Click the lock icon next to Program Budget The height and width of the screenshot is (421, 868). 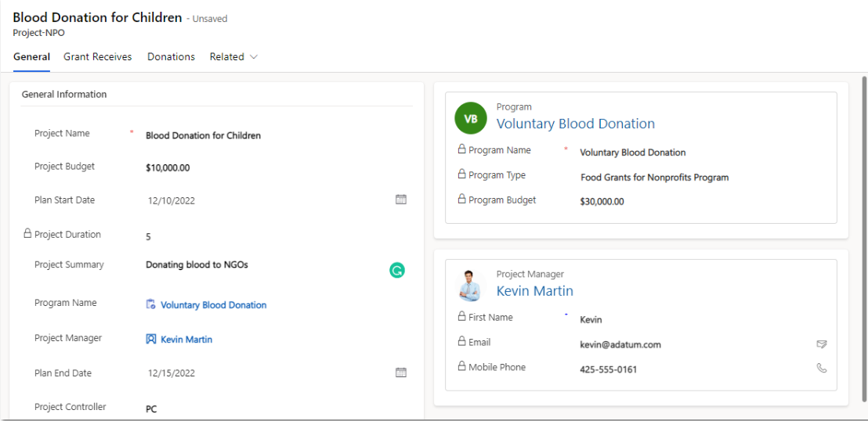[x=461, y=200]
